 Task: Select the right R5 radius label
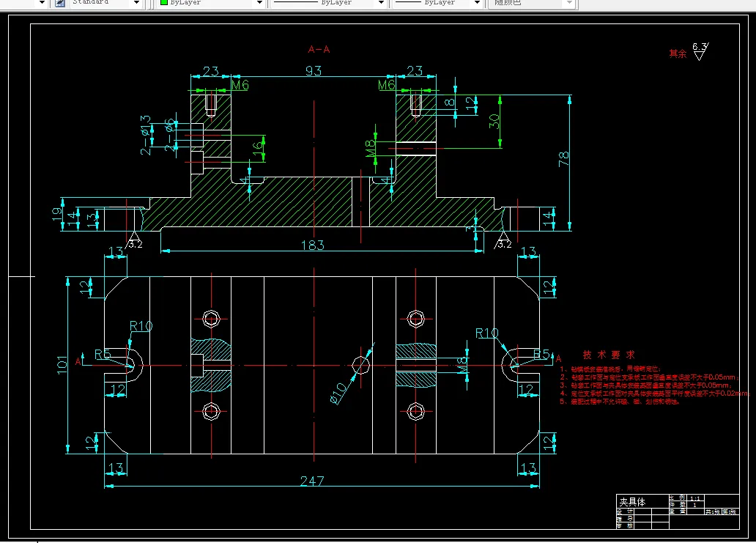(x=541, y=355)
